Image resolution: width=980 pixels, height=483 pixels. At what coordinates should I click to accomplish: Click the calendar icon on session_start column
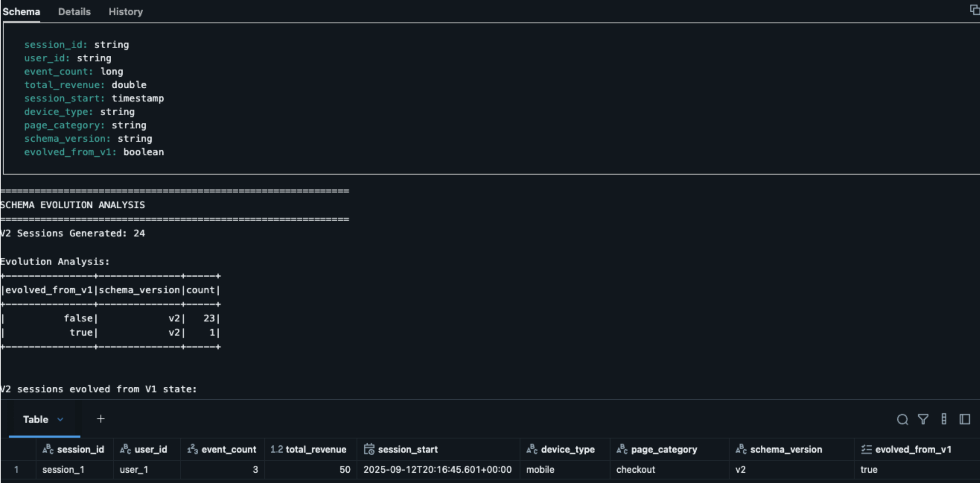point(369,449)
